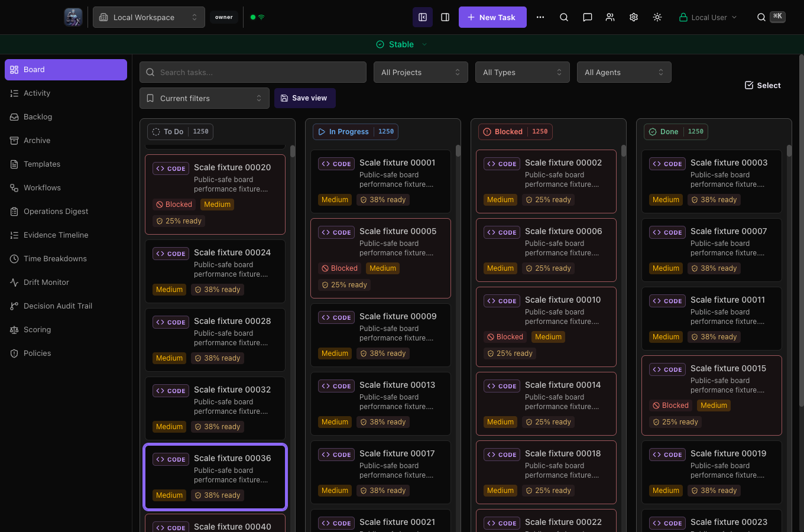Screen dimensions: 804x532
Task: Click the Evidence Timeline list icon
Action: (x=14, y=235)
